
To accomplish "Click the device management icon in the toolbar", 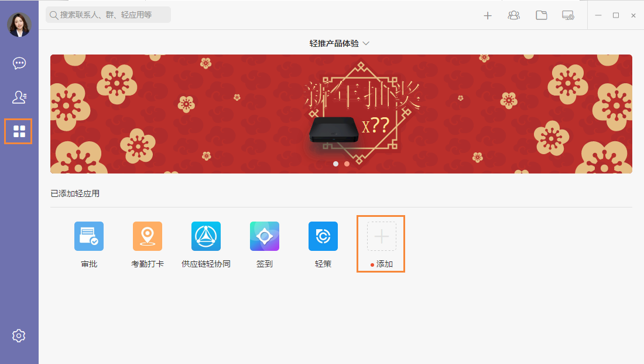I will [x=567, y=15].
